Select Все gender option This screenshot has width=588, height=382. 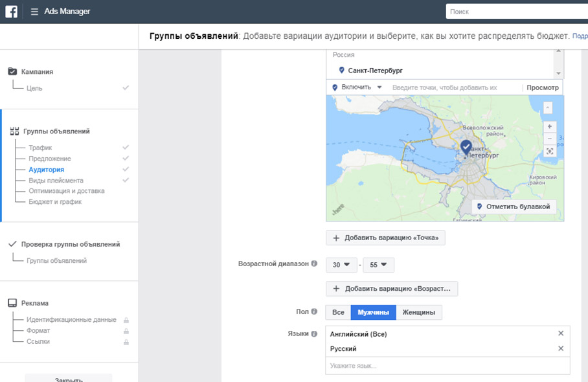338,312
